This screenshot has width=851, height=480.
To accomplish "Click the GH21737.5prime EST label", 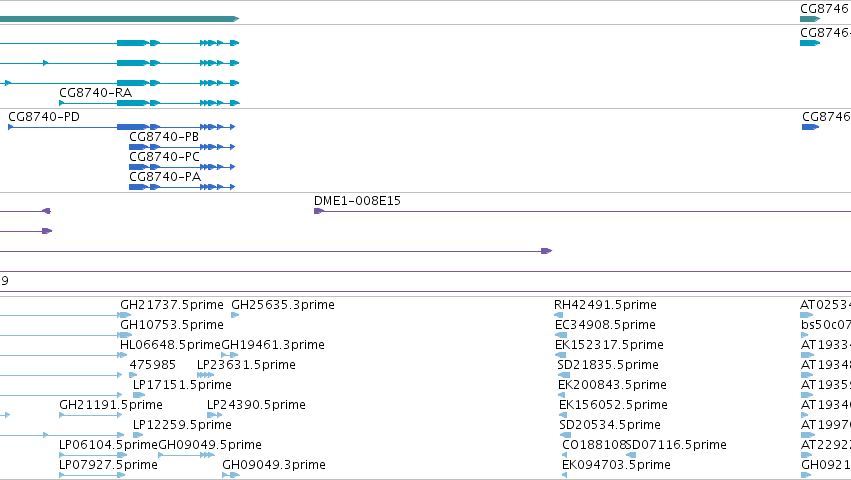I will click(x=172, y=305).
